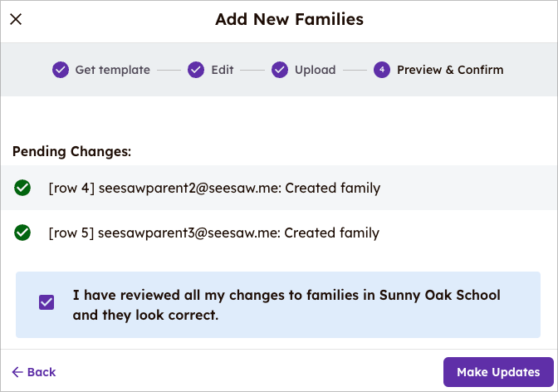
Task: Select the Upload step label
Action: [x=316, y=70]
